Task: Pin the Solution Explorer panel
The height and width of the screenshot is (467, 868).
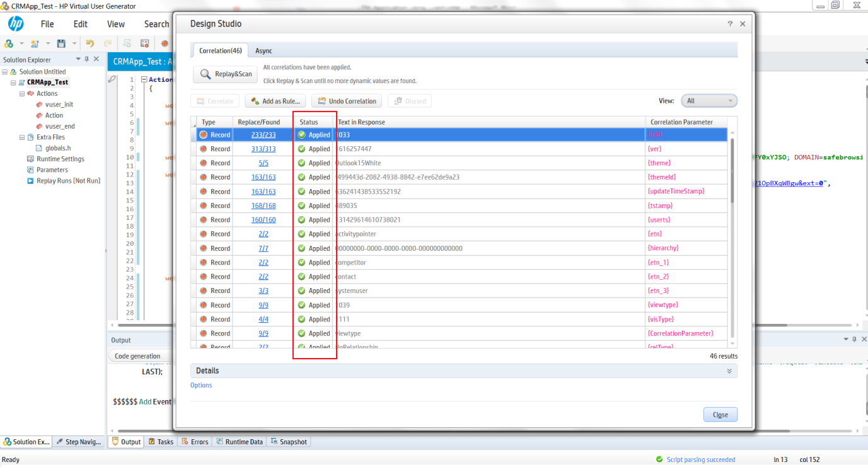Action: (x=87, y=59)
